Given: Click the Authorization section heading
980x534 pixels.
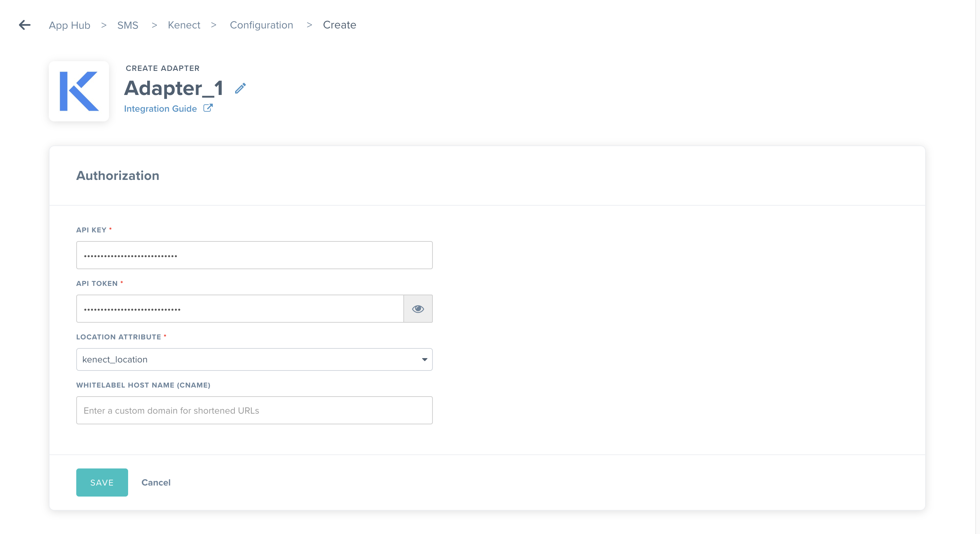Looking at the screenshot, I should 117,176.
